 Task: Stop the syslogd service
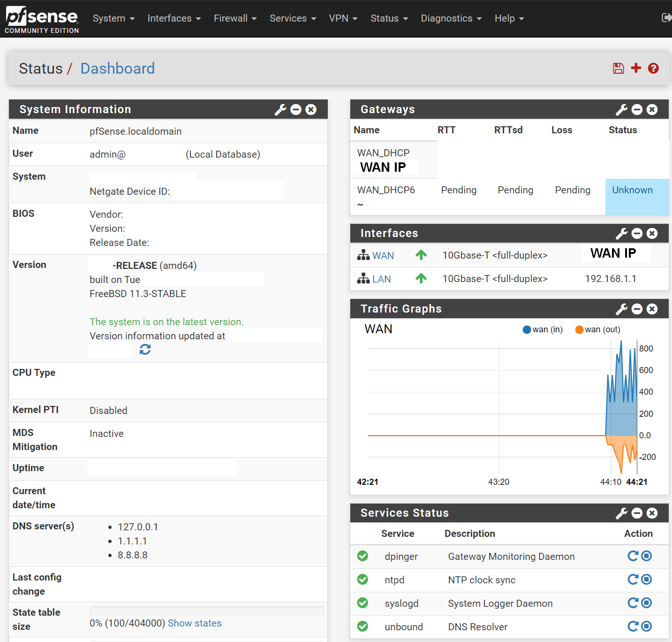tap(646, 603)
